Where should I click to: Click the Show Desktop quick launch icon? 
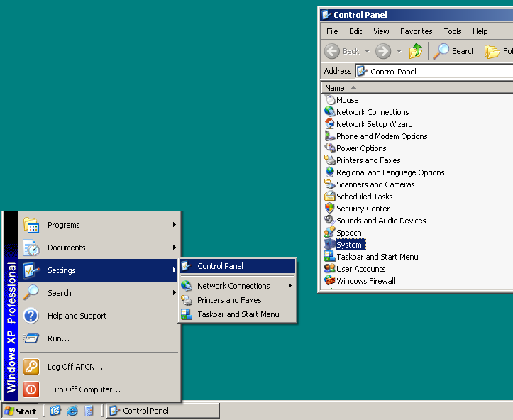(x=56, y=411)
